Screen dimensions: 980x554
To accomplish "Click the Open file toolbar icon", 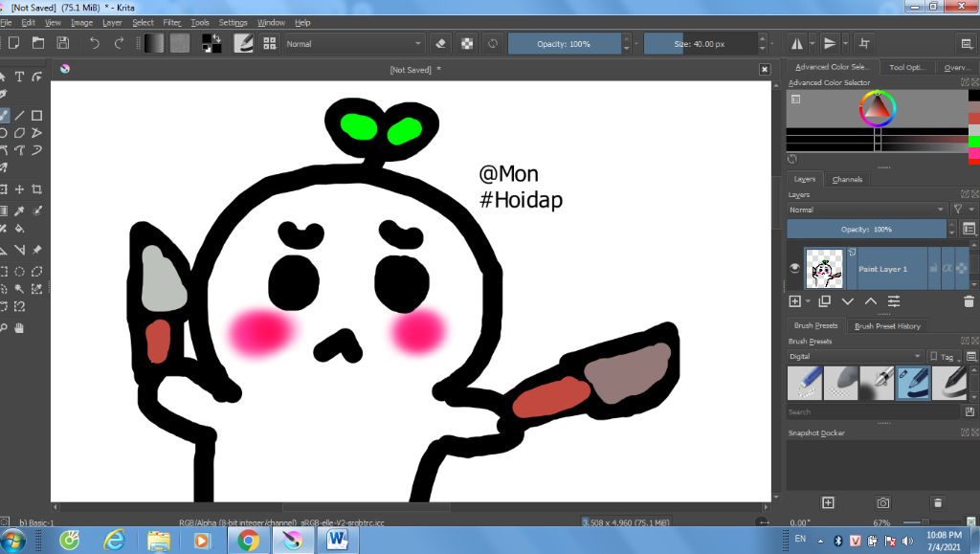I will [x=38, y=43].
